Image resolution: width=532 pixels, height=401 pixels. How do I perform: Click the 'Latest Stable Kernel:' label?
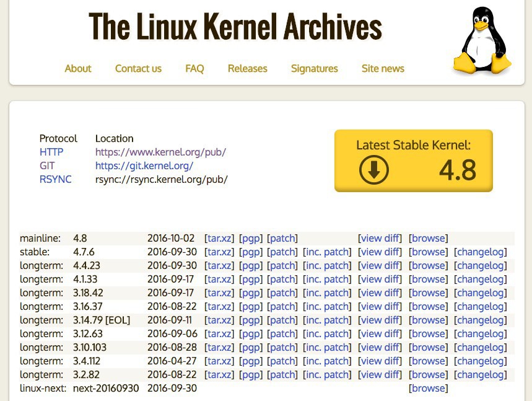click(x=413, y=145)
